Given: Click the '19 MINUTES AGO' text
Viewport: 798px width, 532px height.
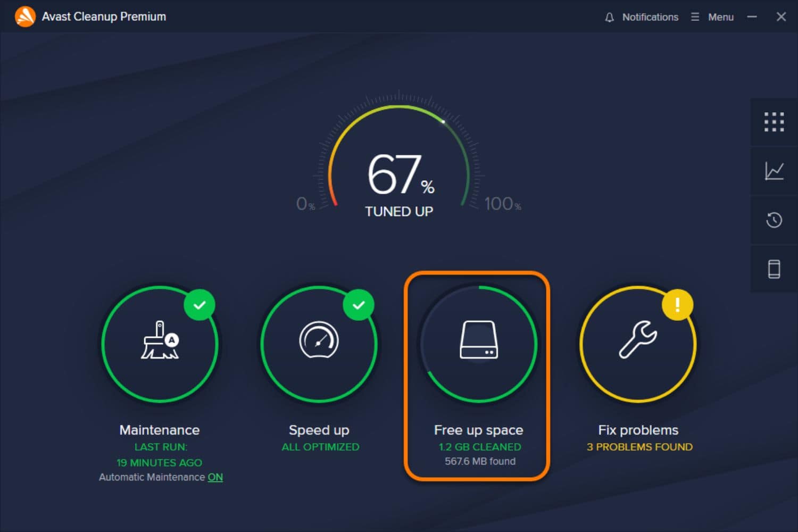Looking at the screenshot, I should click(x=160, y=463).
